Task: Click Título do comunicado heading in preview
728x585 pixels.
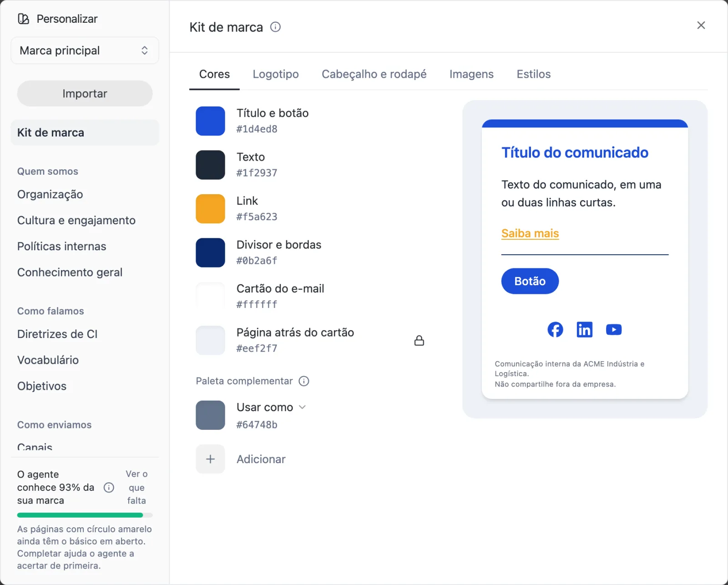Action: coord(575,152)
